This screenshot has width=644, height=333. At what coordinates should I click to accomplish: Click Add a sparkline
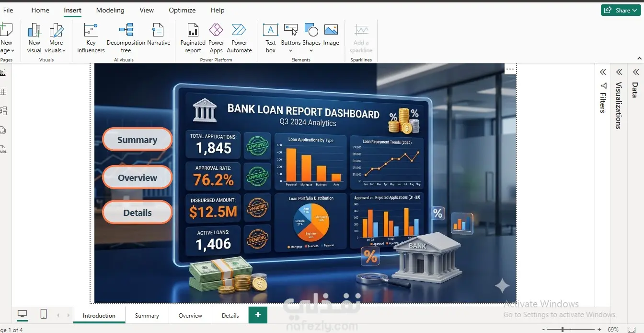click(361, 38)
